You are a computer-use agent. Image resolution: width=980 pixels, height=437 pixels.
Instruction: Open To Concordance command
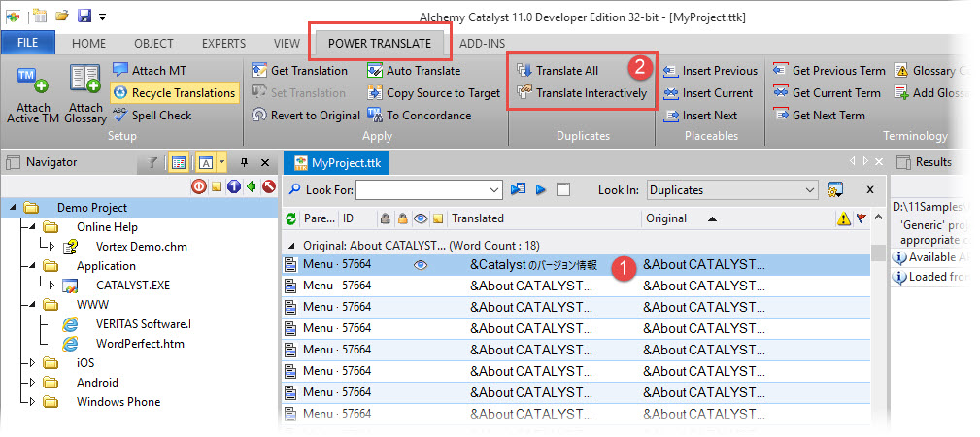(420, 116)
